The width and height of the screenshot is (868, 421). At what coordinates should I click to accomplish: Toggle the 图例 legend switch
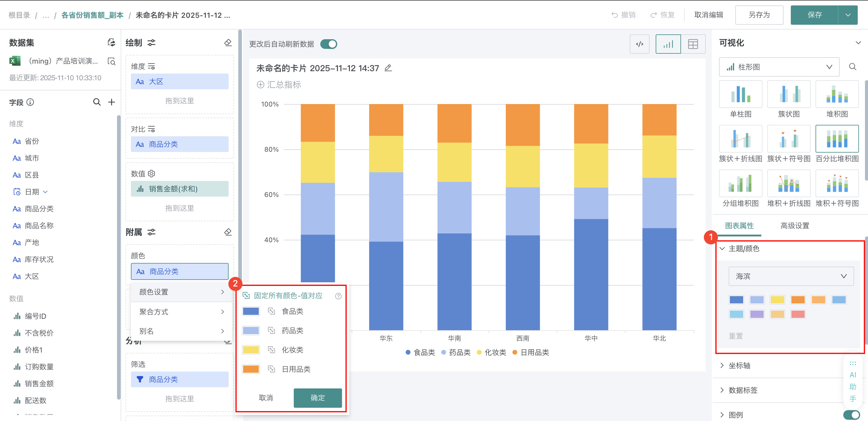(x=851, y=415)
